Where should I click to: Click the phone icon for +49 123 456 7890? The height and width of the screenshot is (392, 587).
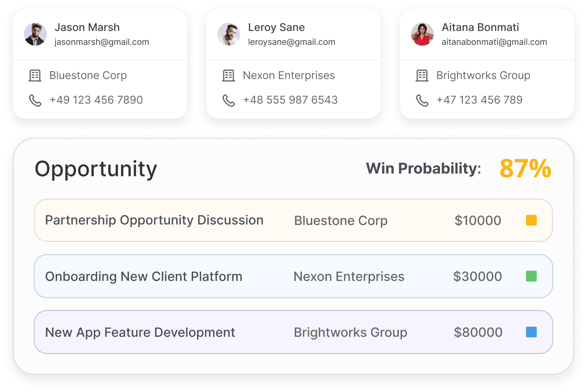[x=35, y=101]
